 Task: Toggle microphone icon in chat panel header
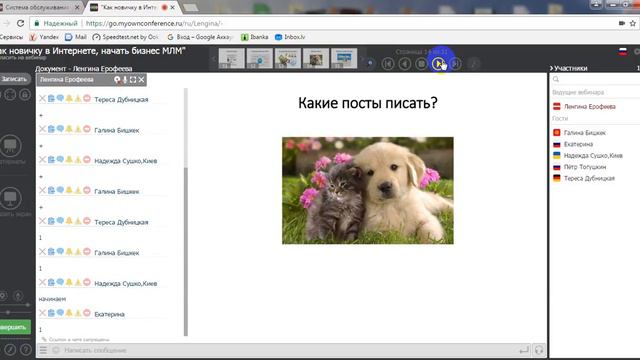click(x=125, y=80)
